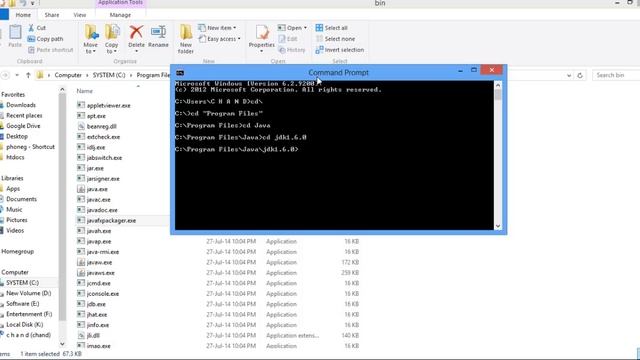Switch to the View ribbon tab
The height and width of the screenshot is (360, 640).
tap(80, 15)
